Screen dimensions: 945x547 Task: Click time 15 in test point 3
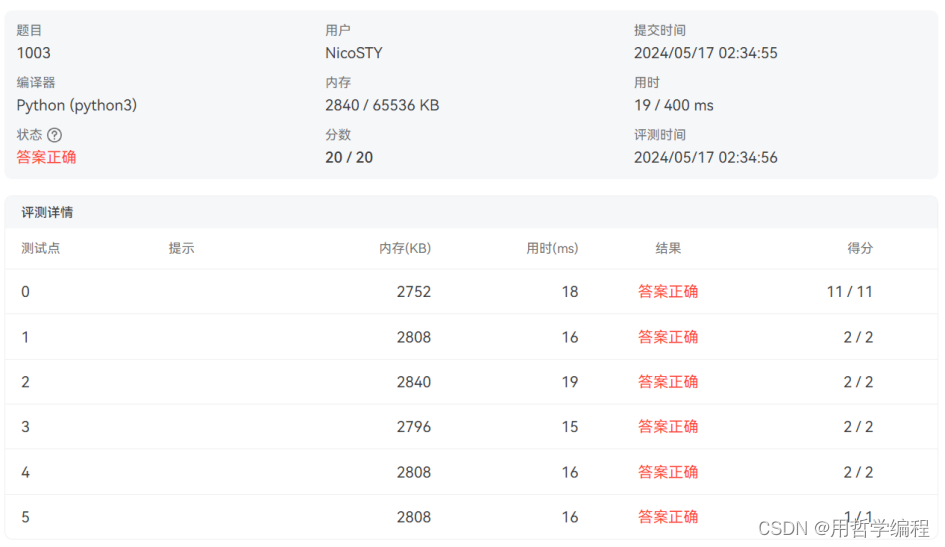(x=570, y=427)
